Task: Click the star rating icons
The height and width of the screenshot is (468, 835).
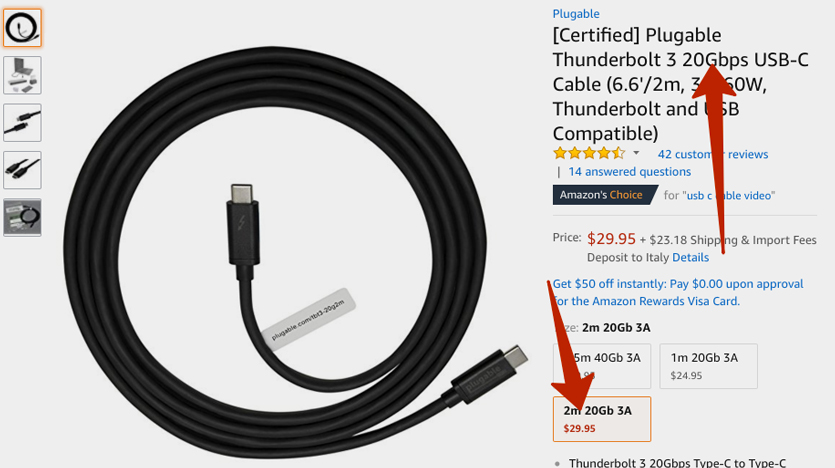Action: (589, 154)
